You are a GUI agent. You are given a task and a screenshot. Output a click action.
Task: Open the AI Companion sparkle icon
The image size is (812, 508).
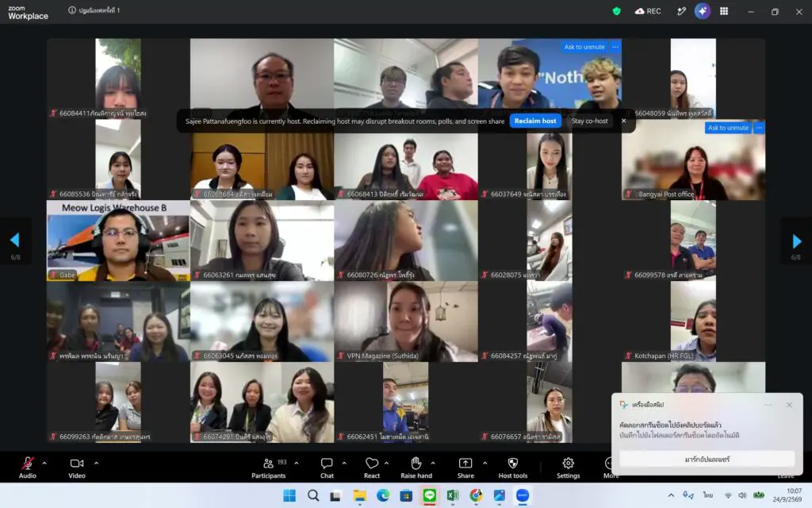(703, 11)
